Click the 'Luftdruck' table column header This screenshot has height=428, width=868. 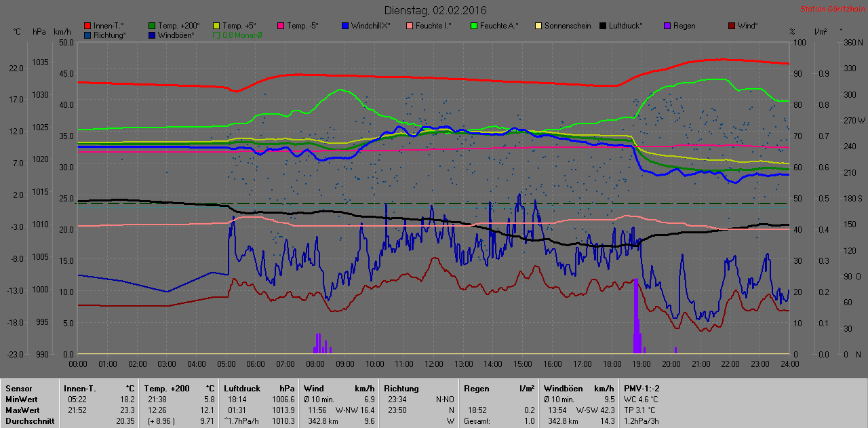[x=242, y=389]
